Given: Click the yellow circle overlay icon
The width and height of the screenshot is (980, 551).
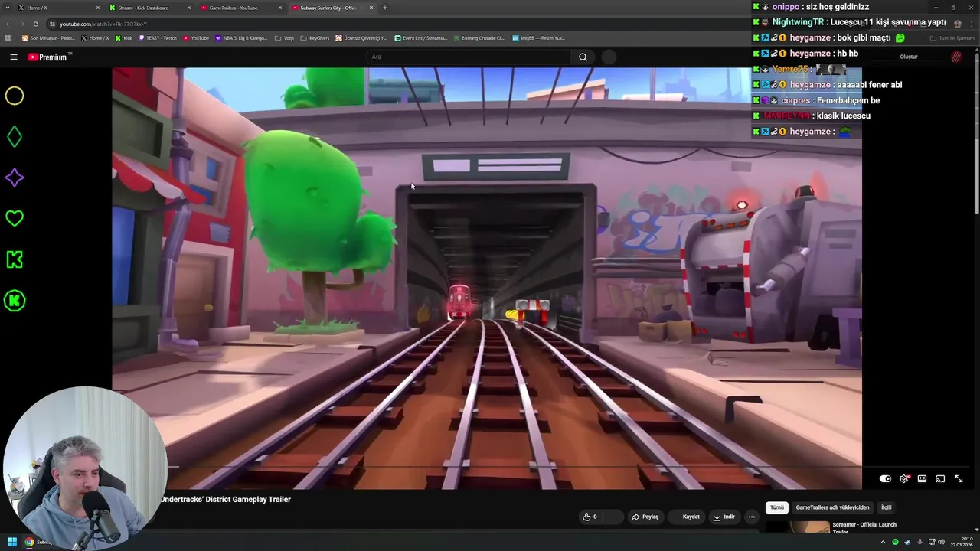Looking at the screenshot, I should pos(15,96).
